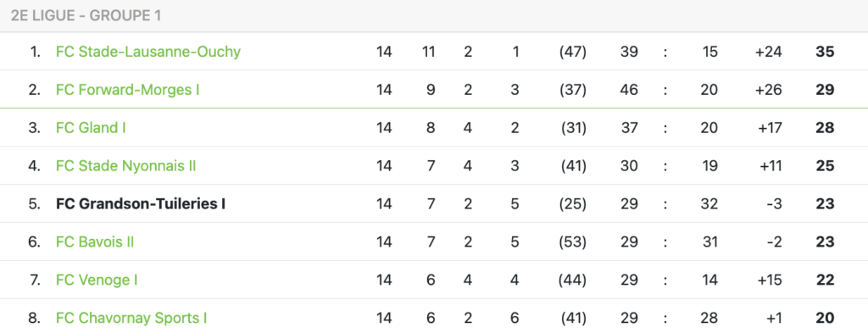
Task: Click the +26 goal difference of Forward-Morges
Action: point(768,90)
